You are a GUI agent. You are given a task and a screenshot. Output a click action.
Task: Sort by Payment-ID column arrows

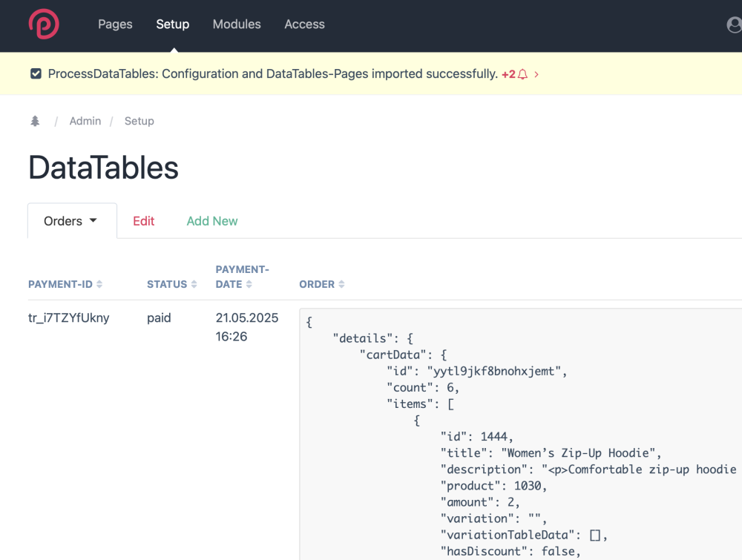pos(99,285)
